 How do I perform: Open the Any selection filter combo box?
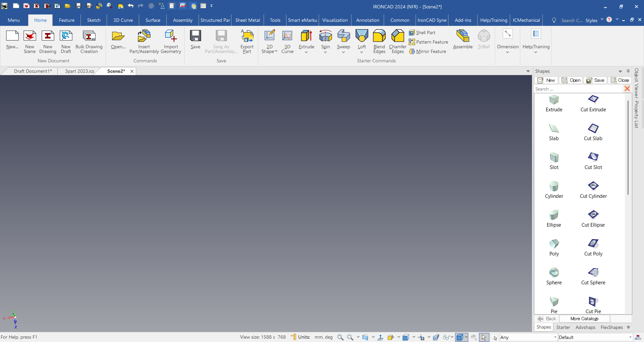click(528, 337)
